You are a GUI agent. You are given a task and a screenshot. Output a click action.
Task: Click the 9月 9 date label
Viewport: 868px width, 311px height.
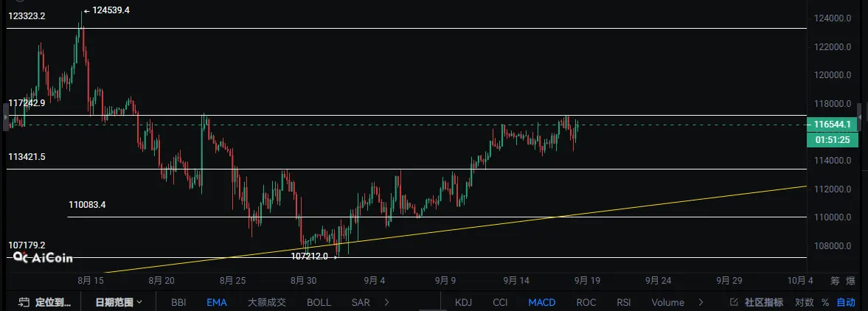coord(445,281)
